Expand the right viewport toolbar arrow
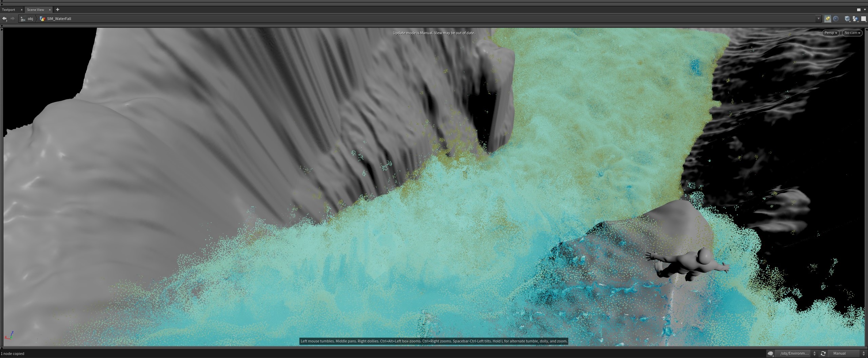868x358 pixels. click(x=866, y=30)
